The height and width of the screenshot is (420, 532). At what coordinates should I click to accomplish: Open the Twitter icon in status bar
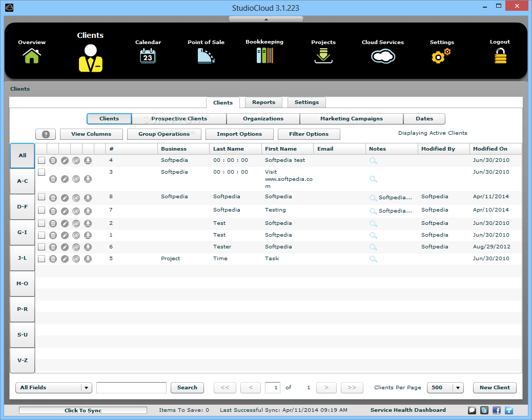coord(484,410)
